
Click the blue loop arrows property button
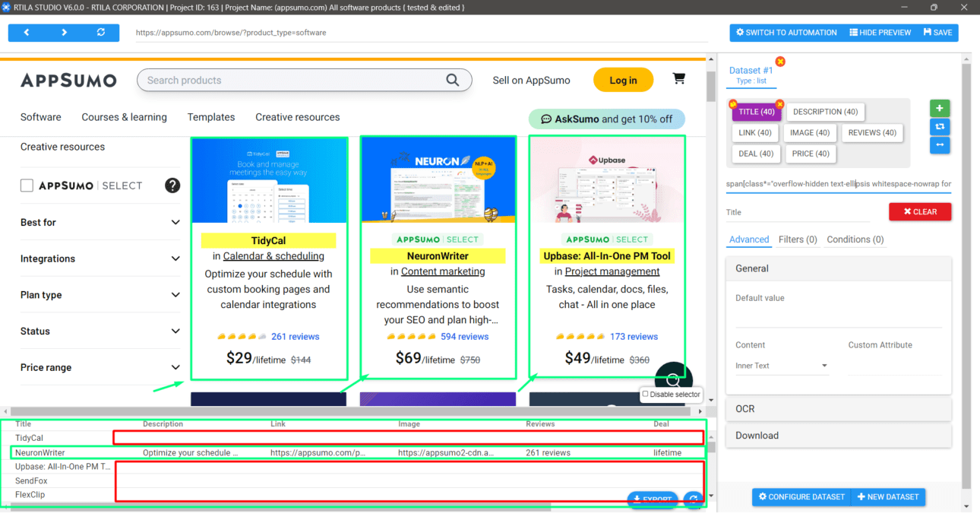tap(940, 126)
